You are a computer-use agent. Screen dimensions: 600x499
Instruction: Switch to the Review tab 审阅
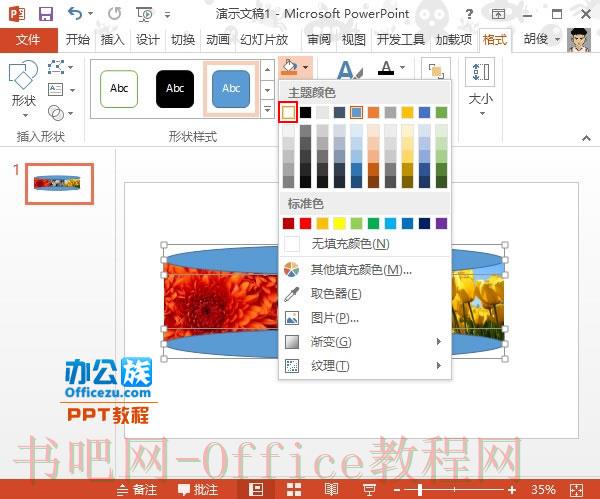[319, 39]
